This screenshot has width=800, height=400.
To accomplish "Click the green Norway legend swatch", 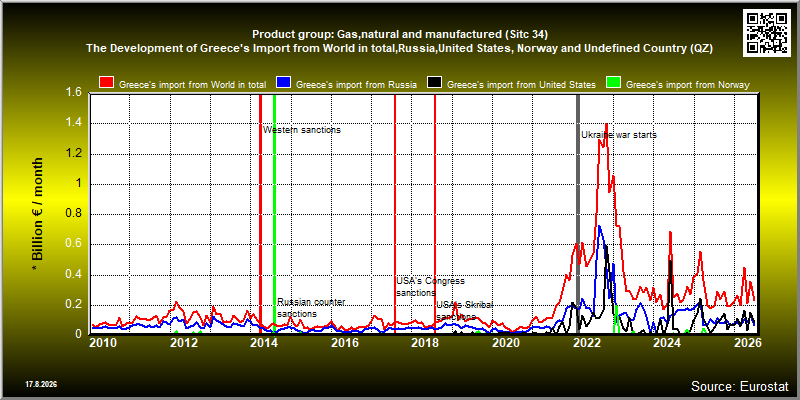I will pyautogui.click(x=613, y=83).
